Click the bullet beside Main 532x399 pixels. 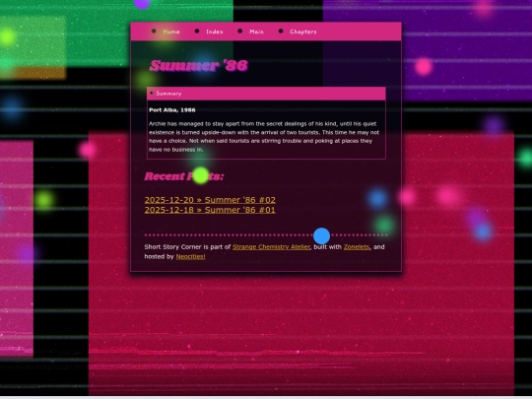[x=239, y=32]
